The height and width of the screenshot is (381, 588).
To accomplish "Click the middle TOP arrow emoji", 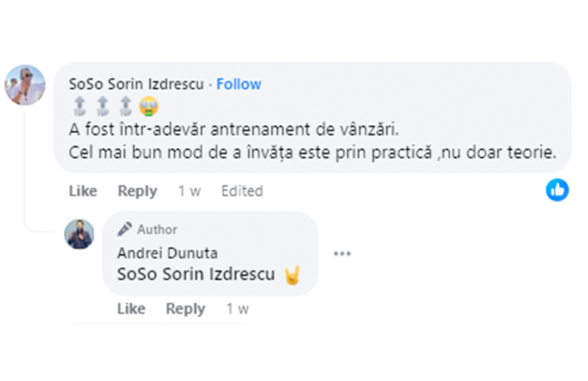I will click(102, 106).
